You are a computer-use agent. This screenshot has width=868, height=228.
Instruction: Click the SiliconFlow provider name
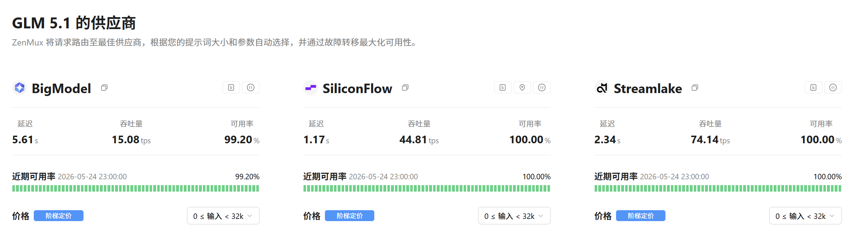click(x=357, y=88)
